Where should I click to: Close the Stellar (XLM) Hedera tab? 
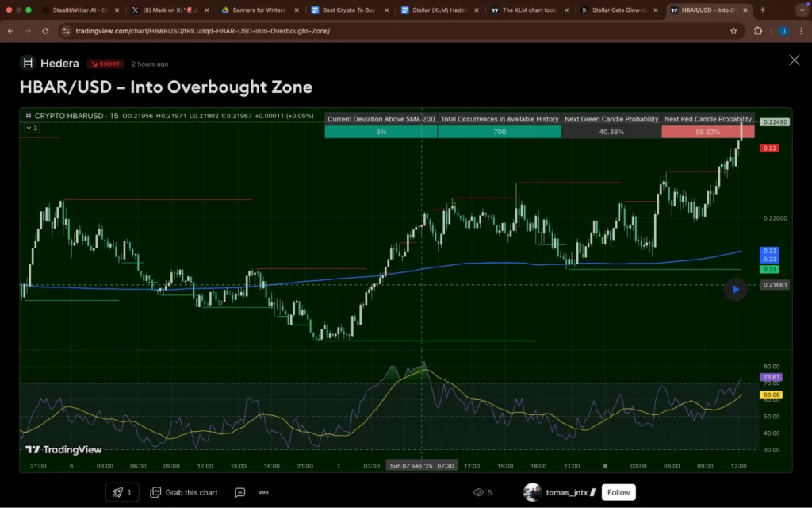click(477, 10)
